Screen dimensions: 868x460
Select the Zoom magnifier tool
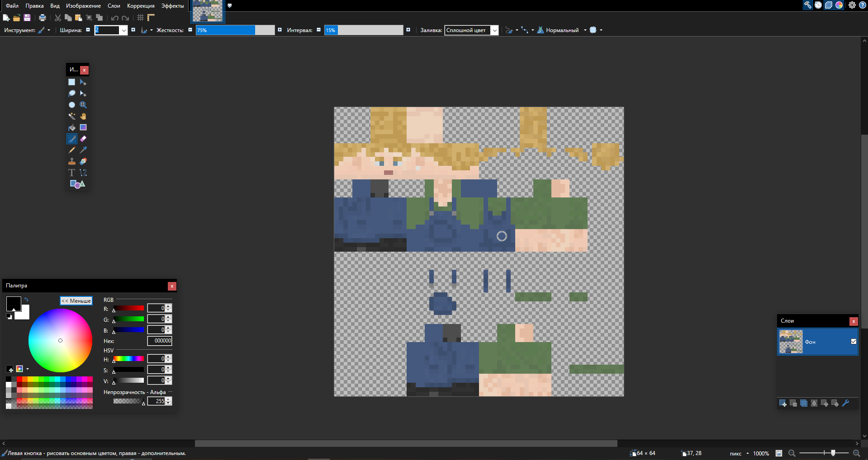pos(83,105)
